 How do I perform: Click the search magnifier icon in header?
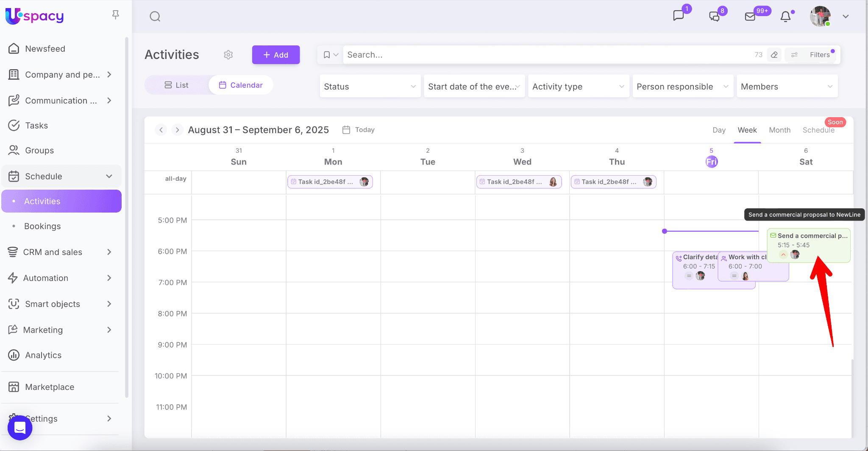point(155,17)
